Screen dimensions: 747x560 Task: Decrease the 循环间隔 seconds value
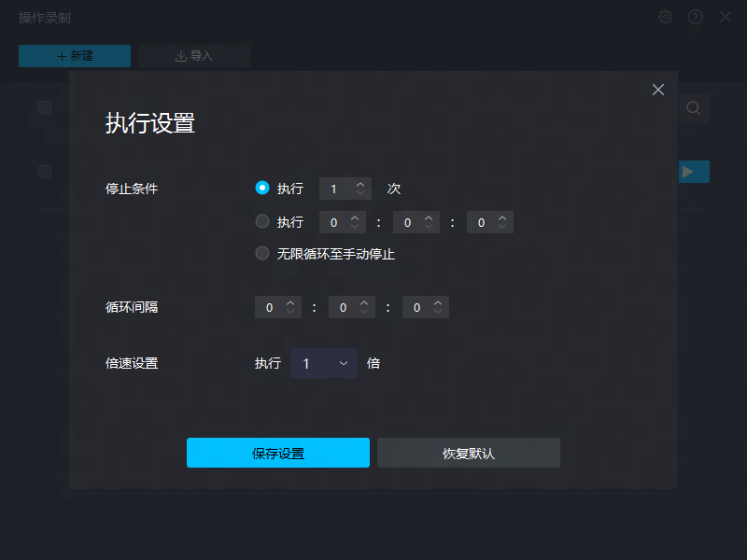click(x=438, y=312)
